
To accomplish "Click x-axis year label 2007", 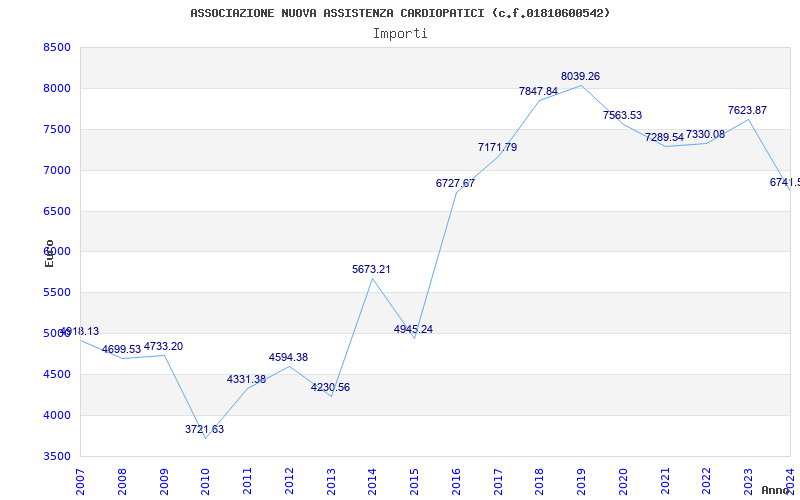I will click(x=80, y=482).
